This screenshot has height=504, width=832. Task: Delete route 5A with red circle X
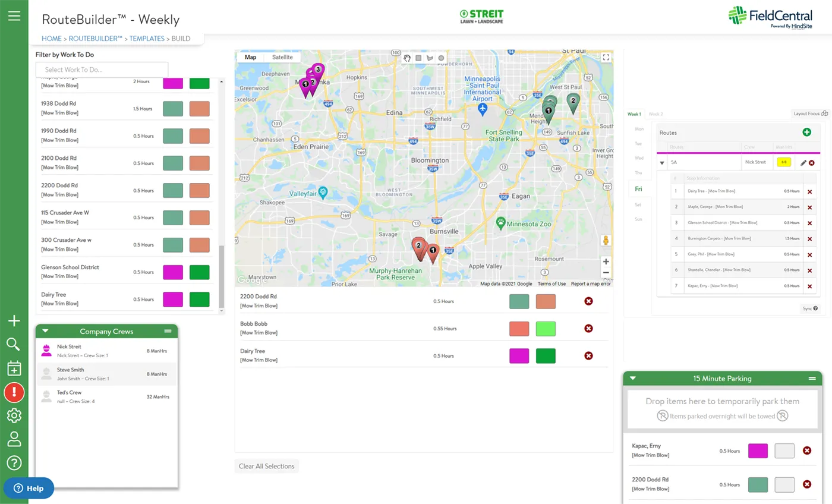point(812,162)
